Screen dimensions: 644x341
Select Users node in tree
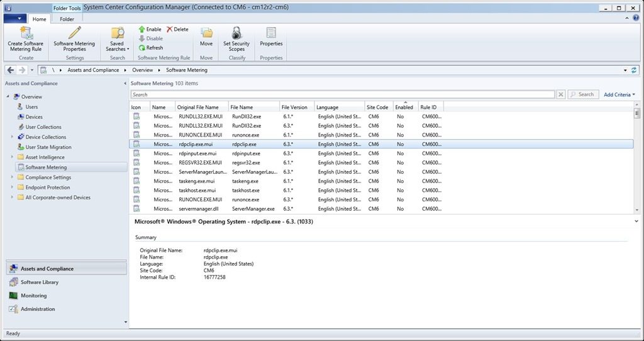[31, 107]
